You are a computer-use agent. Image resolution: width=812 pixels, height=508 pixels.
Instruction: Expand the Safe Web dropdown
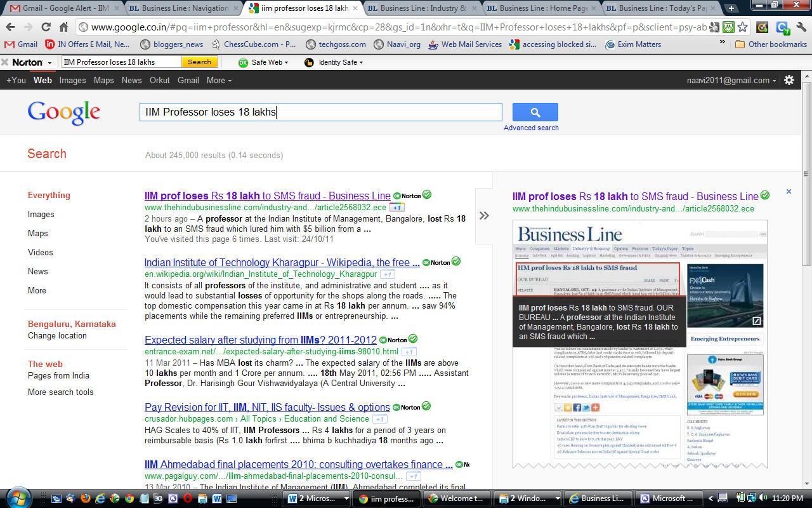(x=263, y=62)
